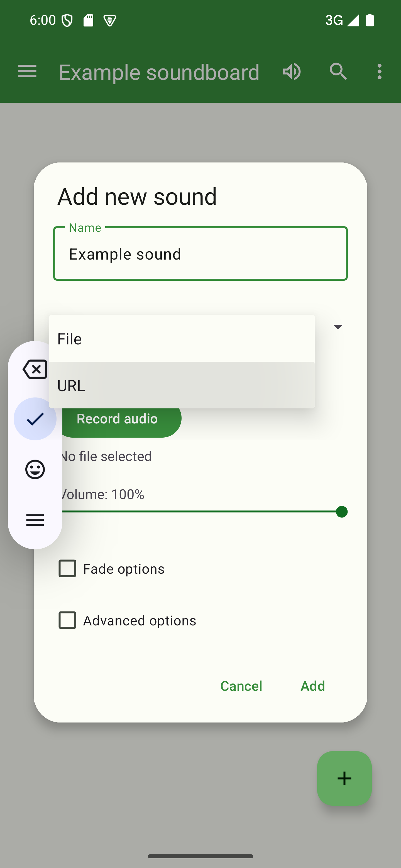Screen dimensions: 401x868
Task: Select URL from the dropdown list
Action: [x=182, y=386]
